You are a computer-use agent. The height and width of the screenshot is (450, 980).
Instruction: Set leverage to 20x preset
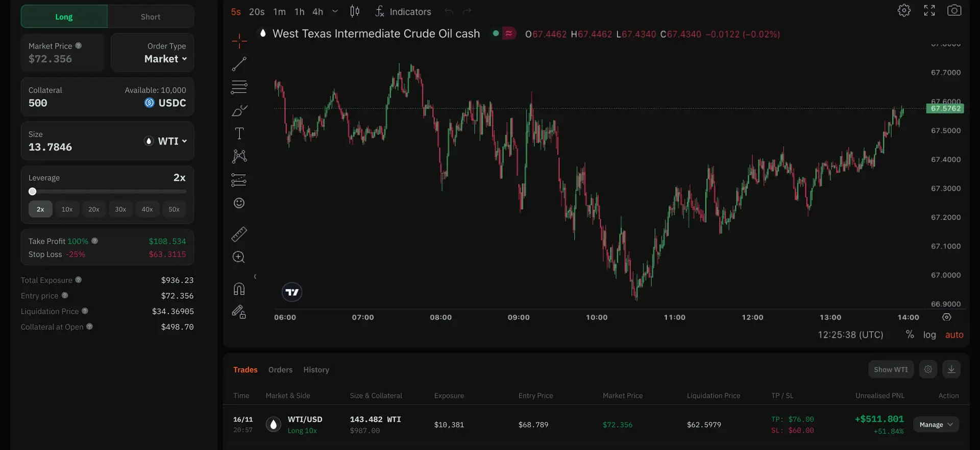click(94, 209)
